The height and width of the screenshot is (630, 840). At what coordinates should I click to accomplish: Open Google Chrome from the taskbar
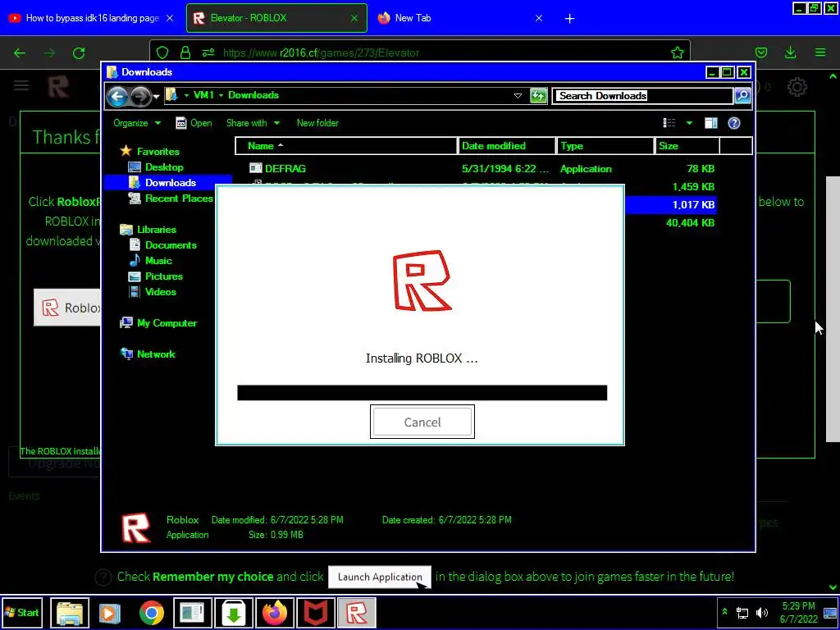[x=152, y=613]
